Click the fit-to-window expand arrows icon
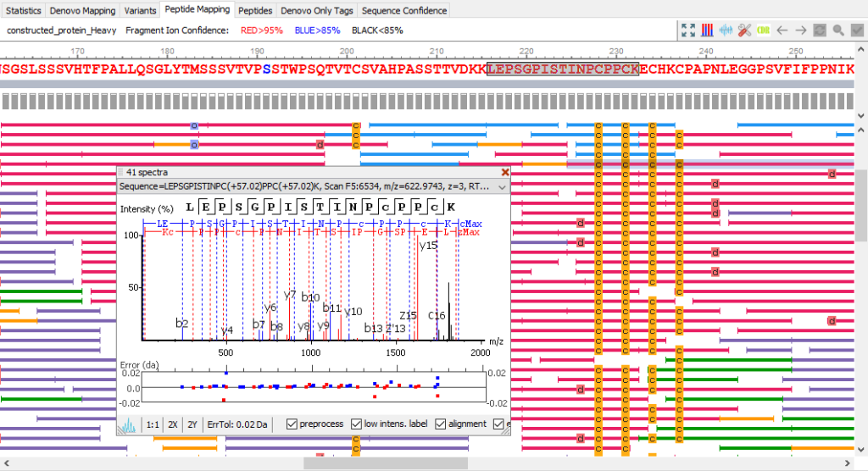Screen dimensions: 868x471 pos(688,30)
